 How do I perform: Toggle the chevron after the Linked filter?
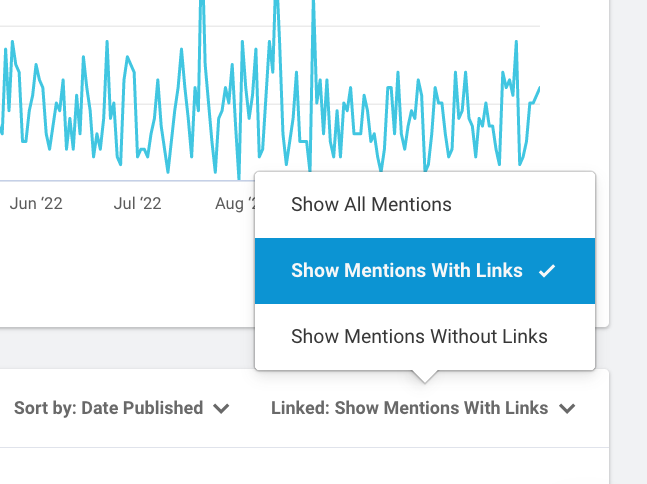[567, 408]
